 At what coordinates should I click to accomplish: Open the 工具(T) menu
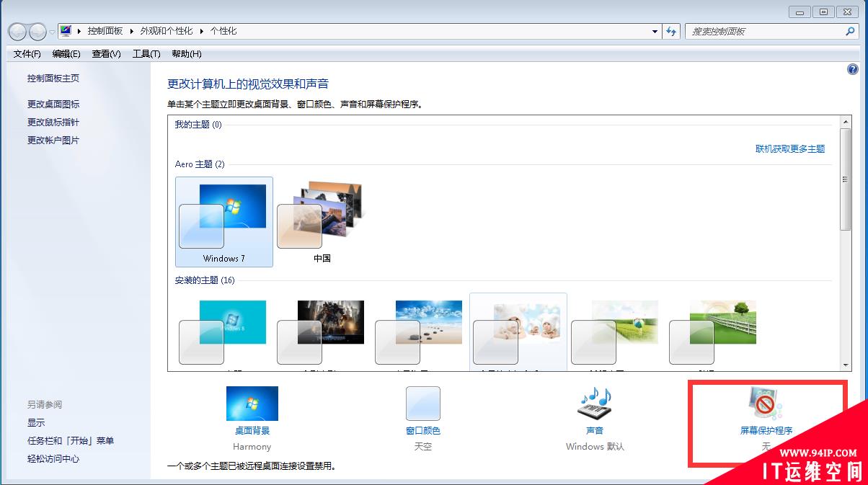coord(146,54)
